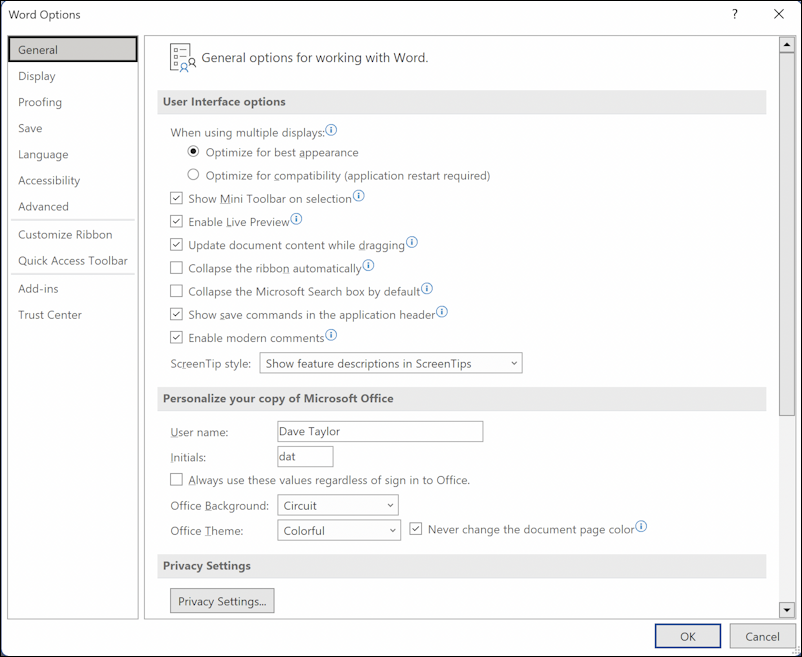
Task: Open the Office Theme dropdown
Action: 339,530
